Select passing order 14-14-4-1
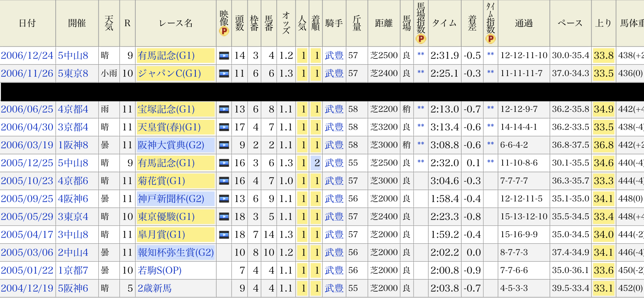This screenshot has width=644, height=301. tap(519, 127)
